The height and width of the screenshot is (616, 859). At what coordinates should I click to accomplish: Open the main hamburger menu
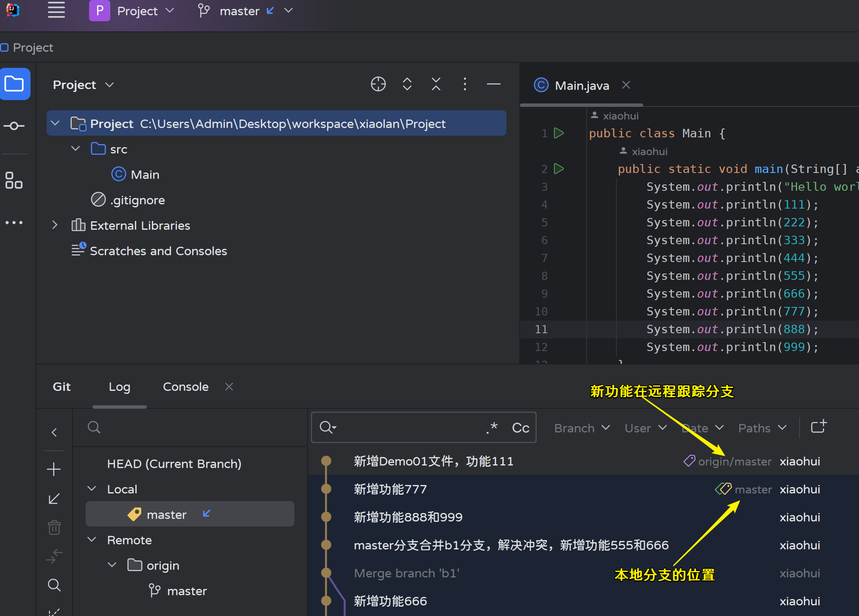56,10
